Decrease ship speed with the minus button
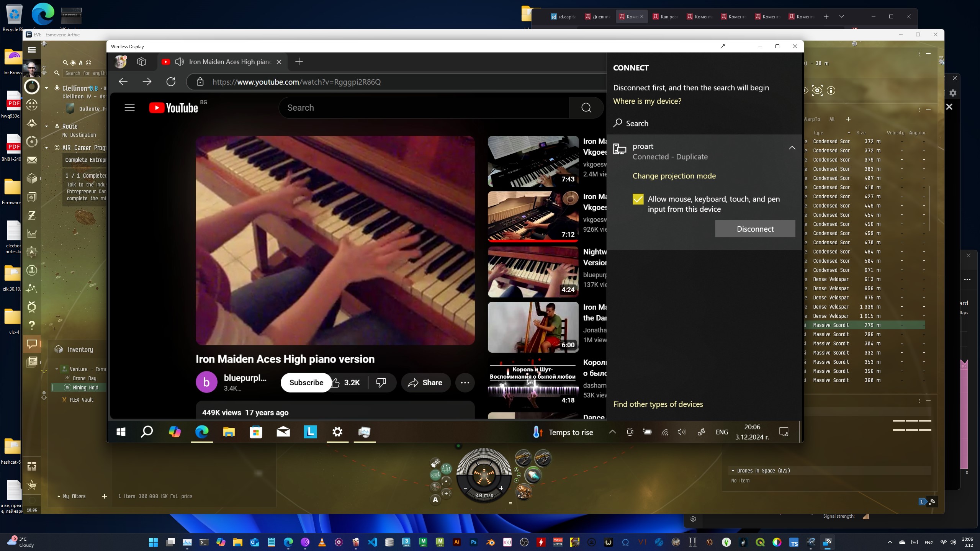The height and width of the screenshot is (551, 980). 466,488
